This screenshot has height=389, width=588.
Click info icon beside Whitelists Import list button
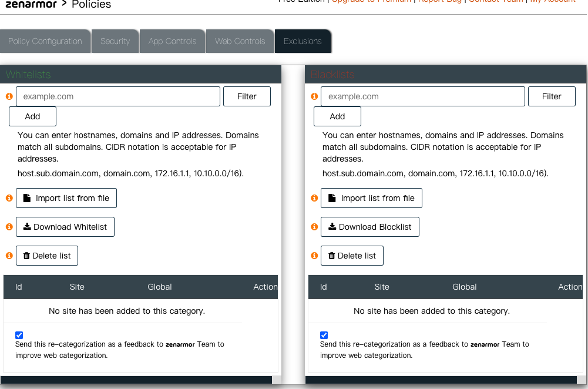9,198
